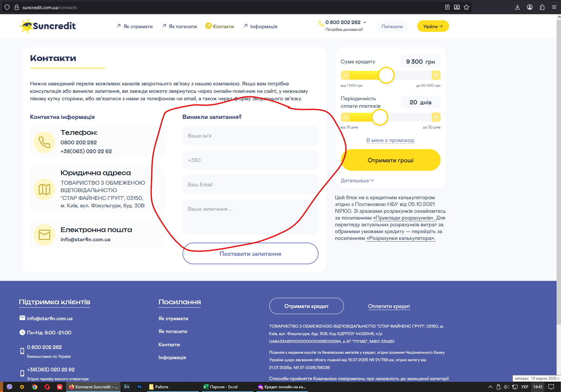The width and height of the screenshot is (561, 392).
Task: Open Як погасити menu item
Action: point(179,26)
